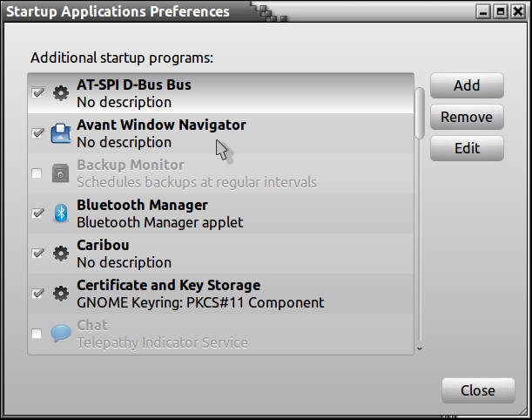The height and width of the screenshot is (420, 532).
Task: Enable the Backup Monitor checkbox
Action: click(37, 173)
